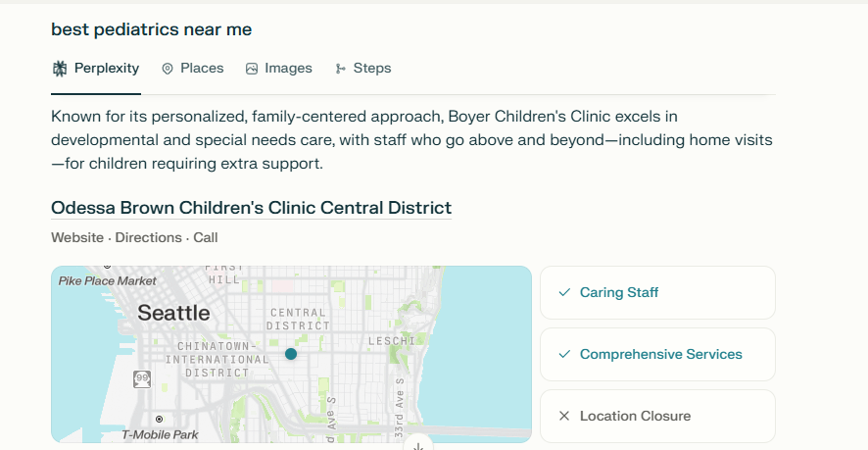868x450 pixels.
Task: Select the teal location marker on map
Action: (291, 354)
